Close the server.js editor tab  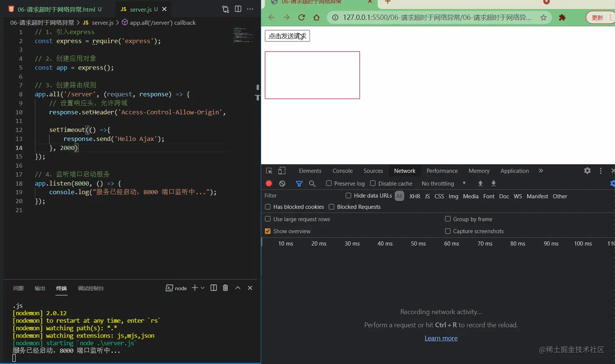(164, 9)
